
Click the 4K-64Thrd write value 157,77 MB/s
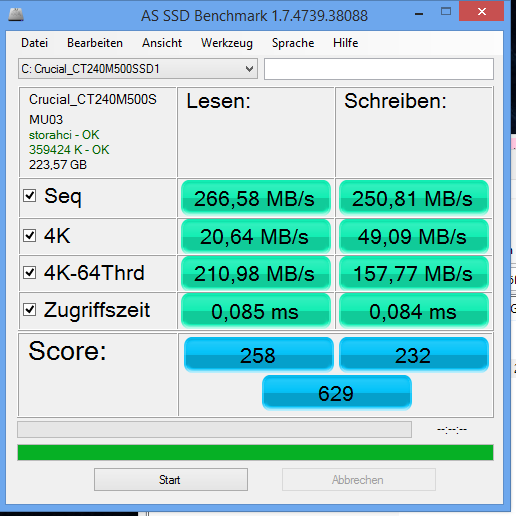pyautogui.click(x=414, y=274)
